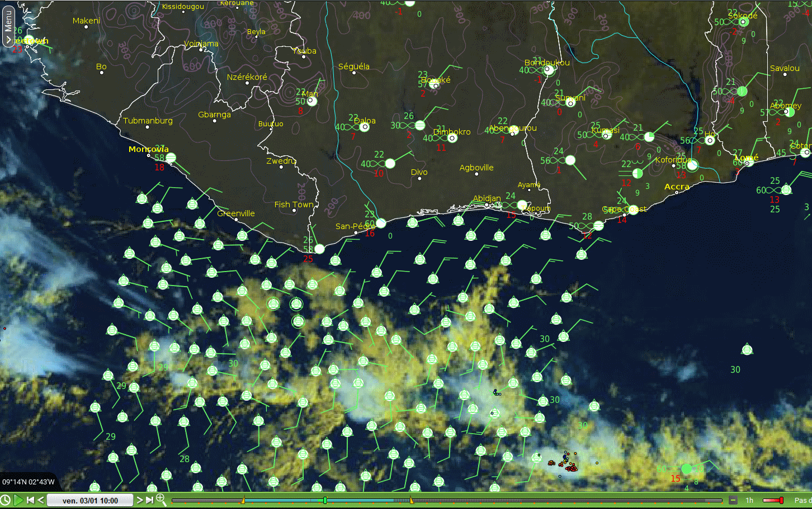Jump to the last time step
The image size is (812, 509).
pyautogui.click(x=149, y=500)
